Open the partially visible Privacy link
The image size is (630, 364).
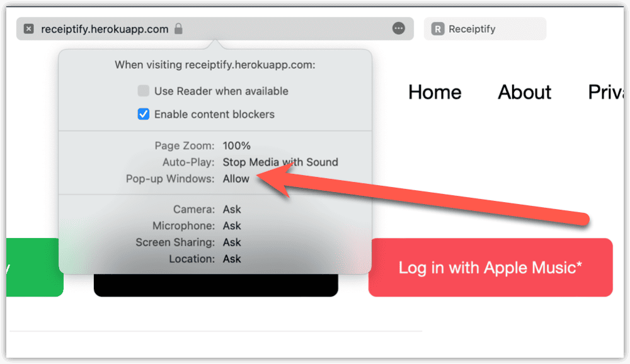click(x=606, y=92)
